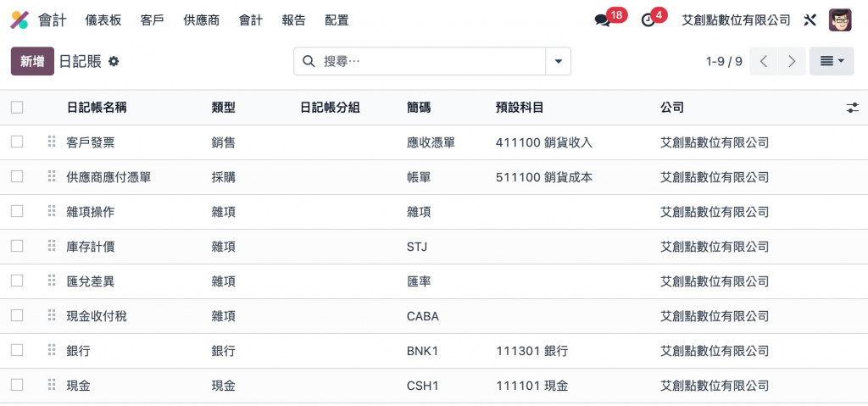Tick the select-all checkbox in the header
868x406 pixels.
(17, 108)
